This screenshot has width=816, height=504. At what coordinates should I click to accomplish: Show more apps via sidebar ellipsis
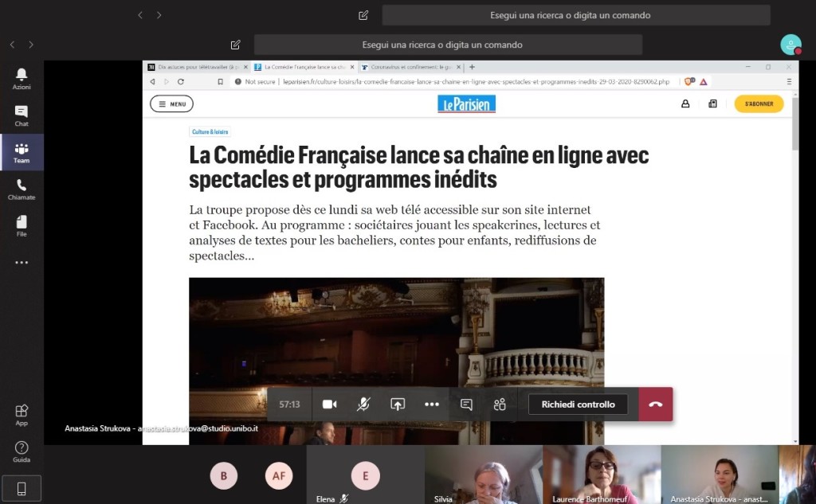click(22, 263)
